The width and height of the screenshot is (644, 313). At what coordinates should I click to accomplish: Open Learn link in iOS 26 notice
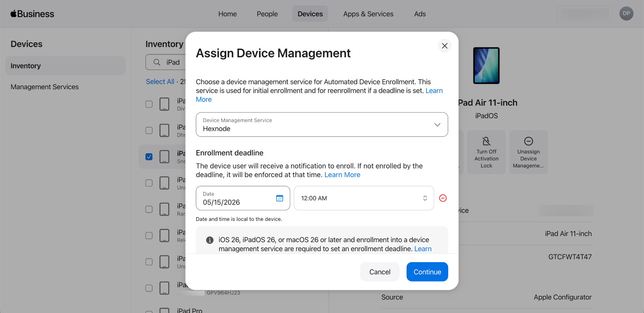423,249
